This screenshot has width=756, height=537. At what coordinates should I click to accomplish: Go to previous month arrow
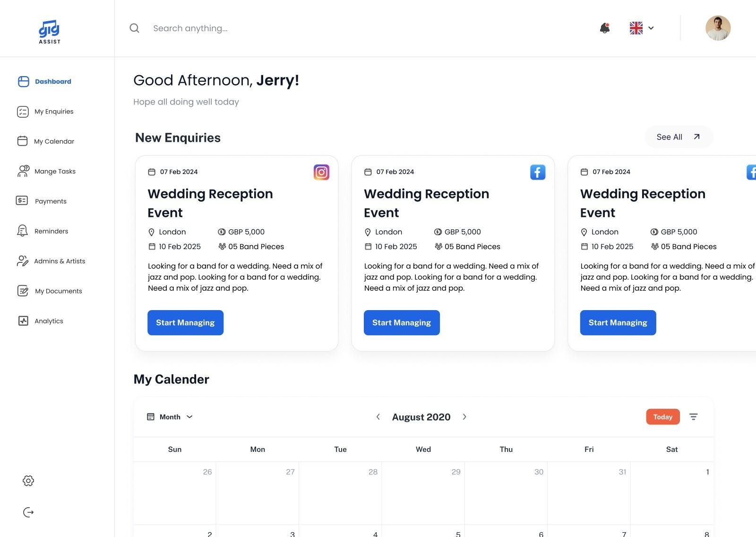pyautogui.click(x=378, y=417)
